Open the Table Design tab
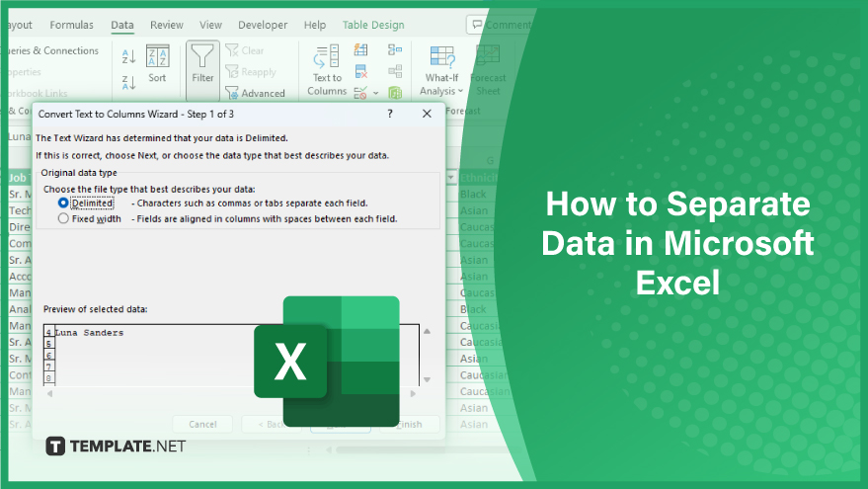 373,25
